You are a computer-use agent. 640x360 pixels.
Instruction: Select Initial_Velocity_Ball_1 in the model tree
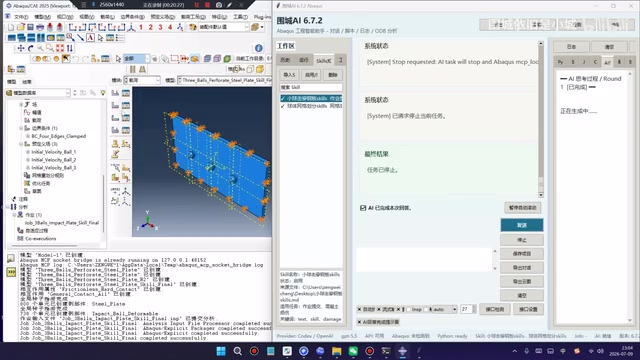pyautogui.click(x=53, y=152)
